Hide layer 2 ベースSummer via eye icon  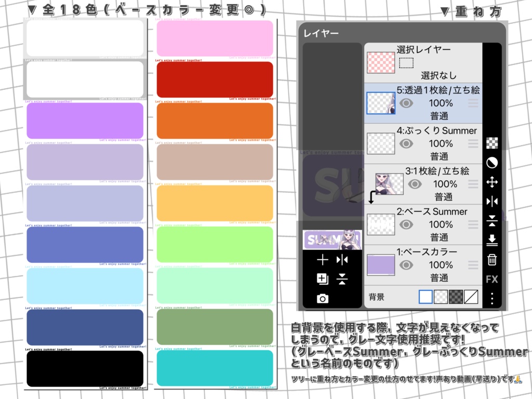tap(406, 224)
